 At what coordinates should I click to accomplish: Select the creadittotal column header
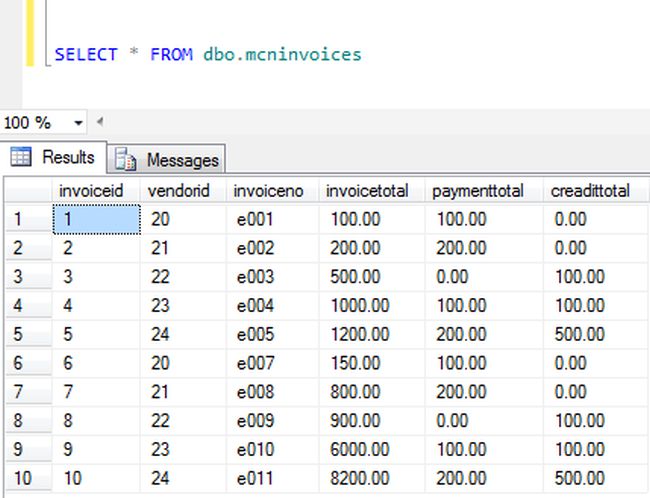point(590,191)
